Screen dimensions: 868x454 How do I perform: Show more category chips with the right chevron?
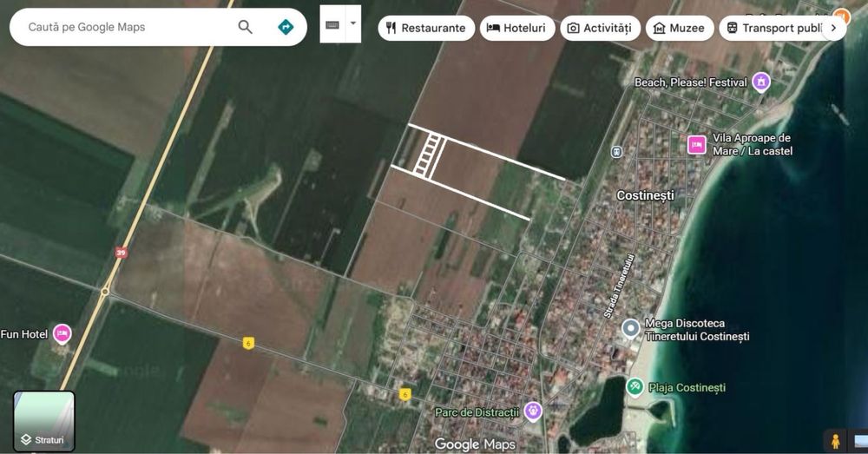click(x=833, y=28)
